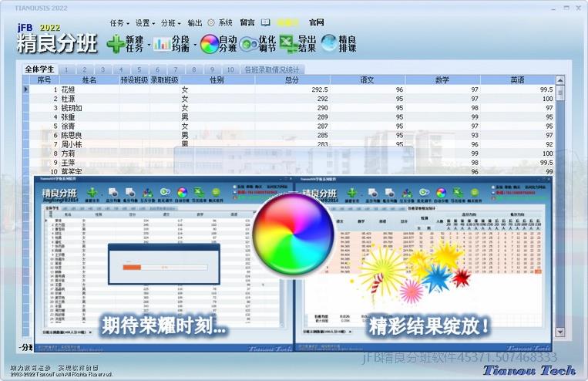
Task: Open the 设置 dropdown menu
Action: 145,23
